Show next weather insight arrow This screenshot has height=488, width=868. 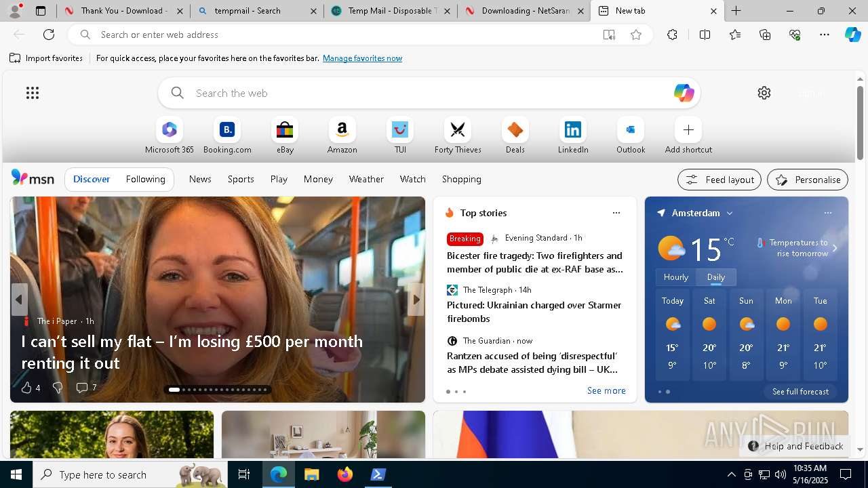835,248
